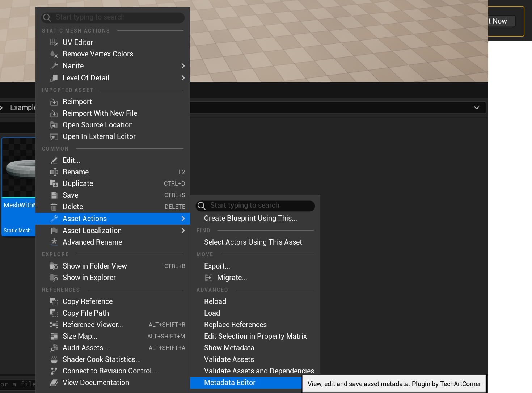Click the Migrate icon in submenu

[209, 278]
